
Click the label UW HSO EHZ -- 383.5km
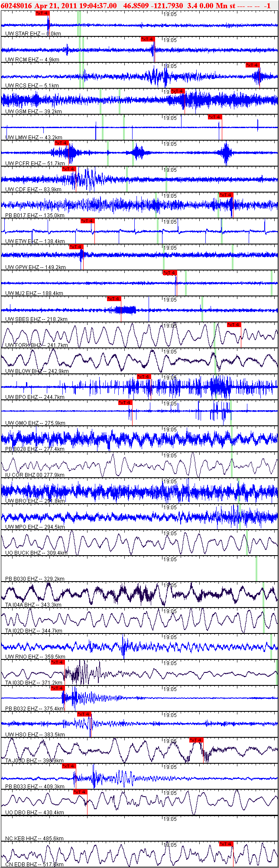click(35, 735)
